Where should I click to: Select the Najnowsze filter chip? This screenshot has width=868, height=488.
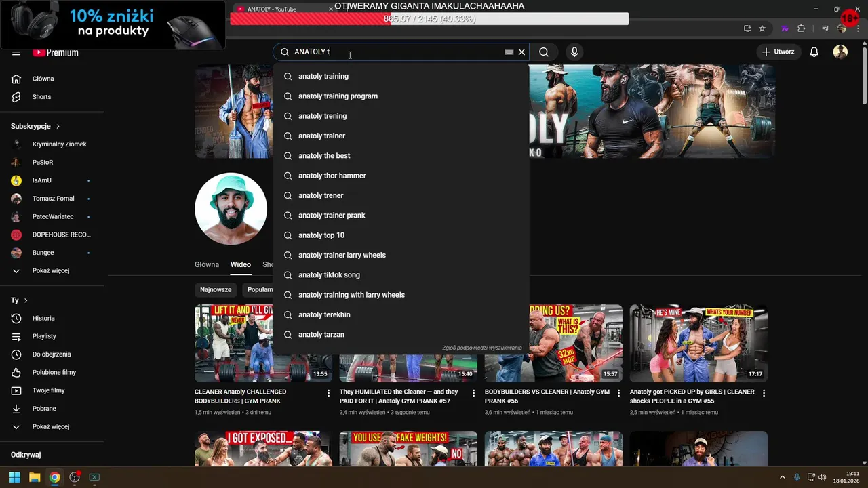pos(216,289)
